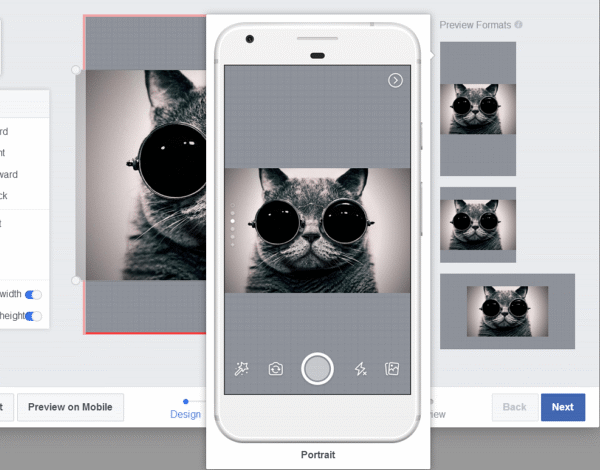The image size is (600, 470).
Task: Click the cat image in phone preview
Action: point(317,230)
